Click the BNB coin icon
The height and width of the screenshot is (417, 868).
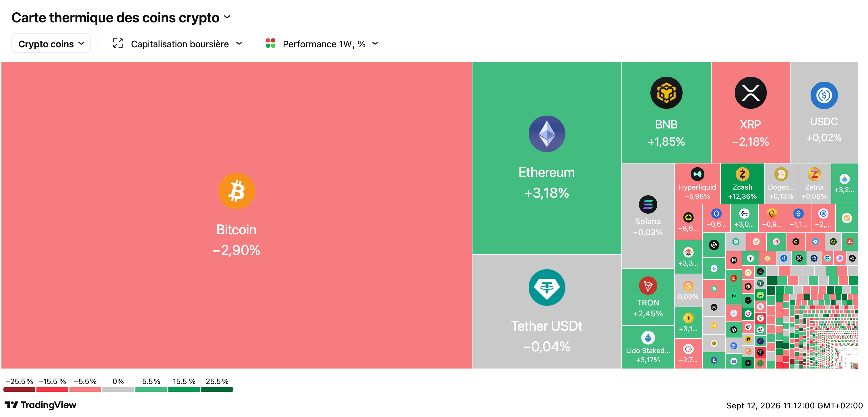click(666, 93)
